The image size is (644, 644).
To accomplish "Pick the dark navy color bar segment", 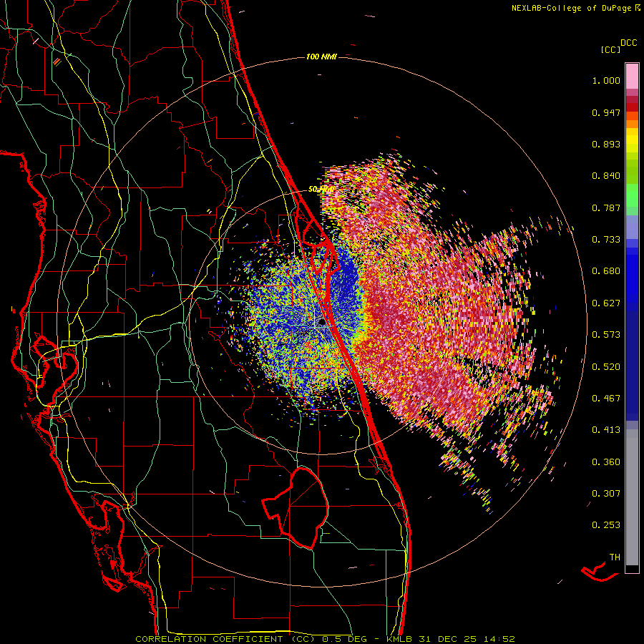I will click(x=632, y=366).
